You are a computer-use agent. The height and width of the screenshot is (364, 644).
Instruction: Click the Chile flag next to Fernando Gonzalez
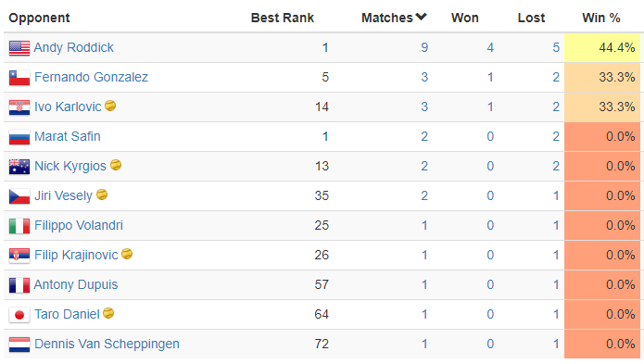19,78
